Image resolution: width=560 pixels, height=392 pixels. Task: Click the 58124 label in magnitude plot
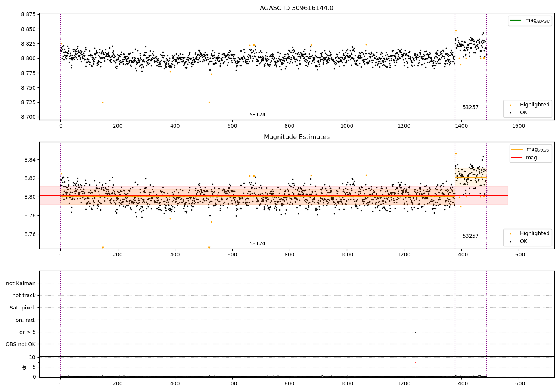click(x=257, y=244)
